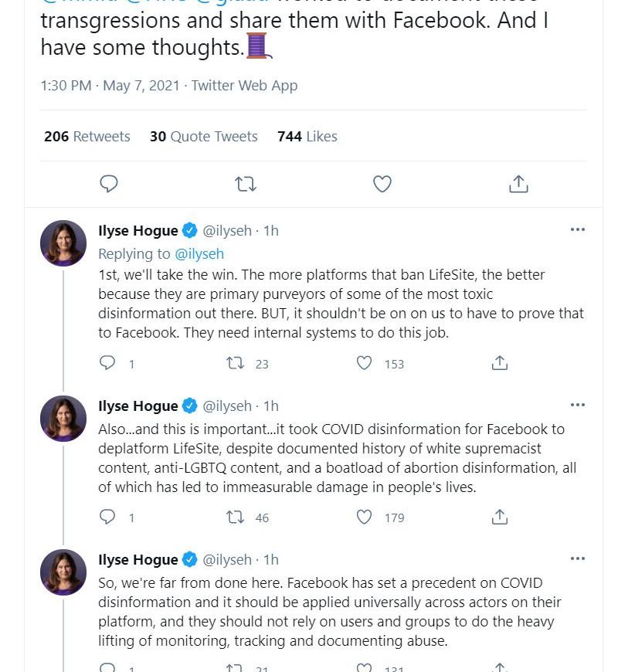Screen dimensions: 618x672
Task: View the 30 Quote Tweets
Action: click(204, 137)
